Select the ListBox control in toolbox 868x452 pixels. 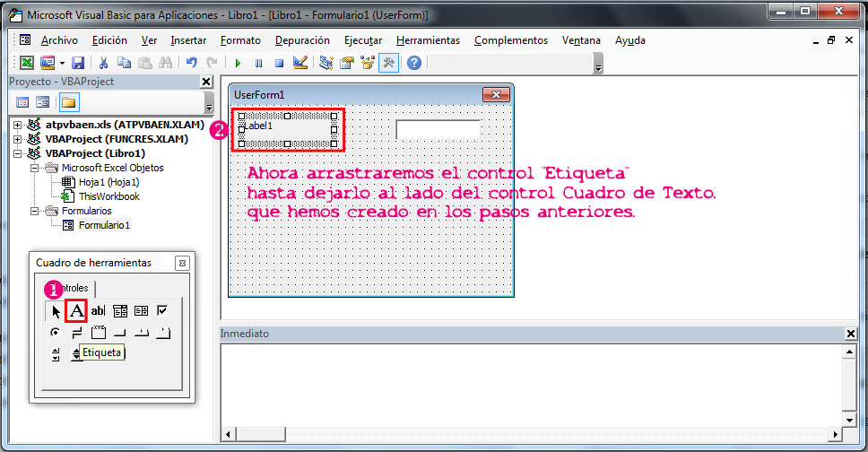point(141,311)
